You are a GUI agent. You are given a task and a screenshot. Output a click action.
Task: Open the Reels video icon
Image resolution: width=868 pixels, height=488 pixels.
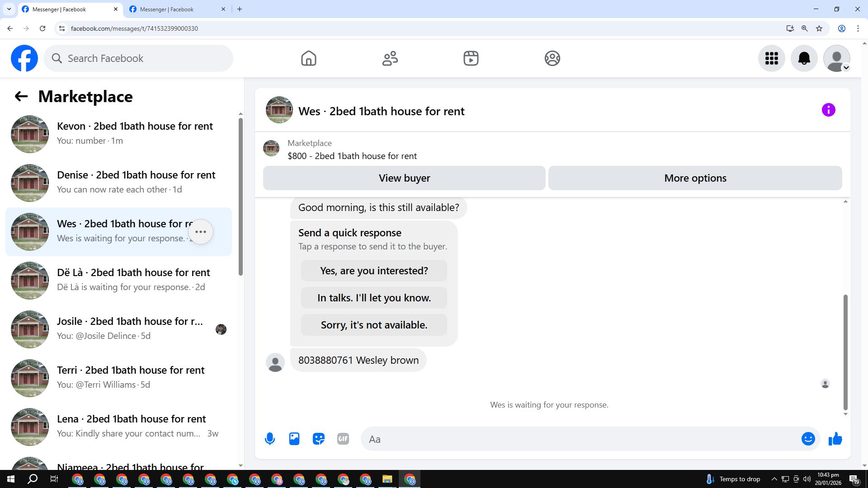[471, 58]
